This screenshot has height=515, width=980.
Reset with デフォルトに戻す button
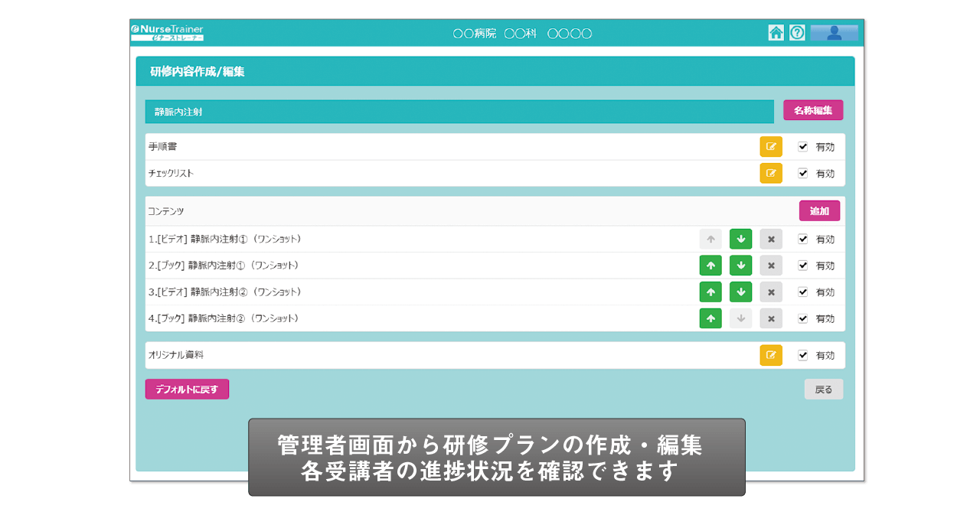(x=187, y=389)
